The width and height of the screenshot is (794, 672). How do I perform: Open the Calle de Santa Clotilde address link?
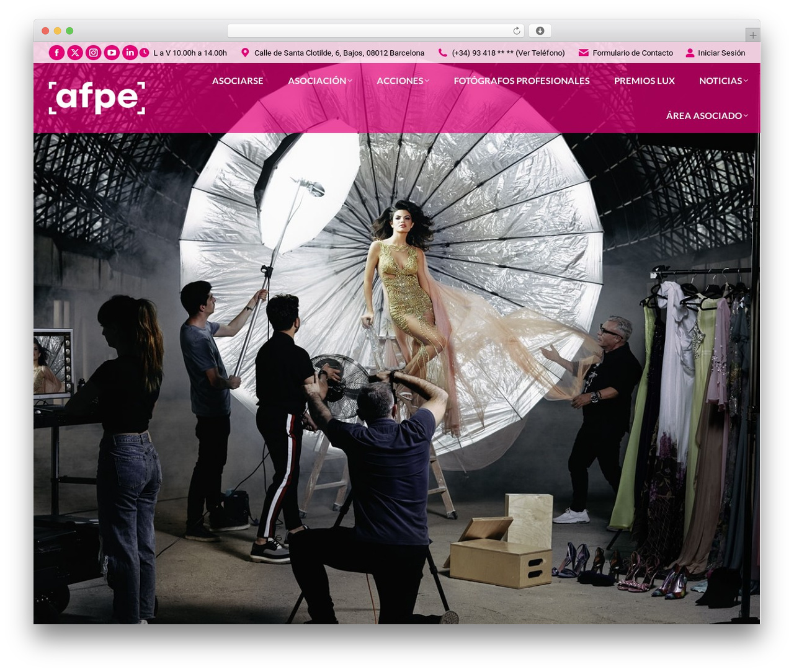pyautogui.click(x=339, y=53)
